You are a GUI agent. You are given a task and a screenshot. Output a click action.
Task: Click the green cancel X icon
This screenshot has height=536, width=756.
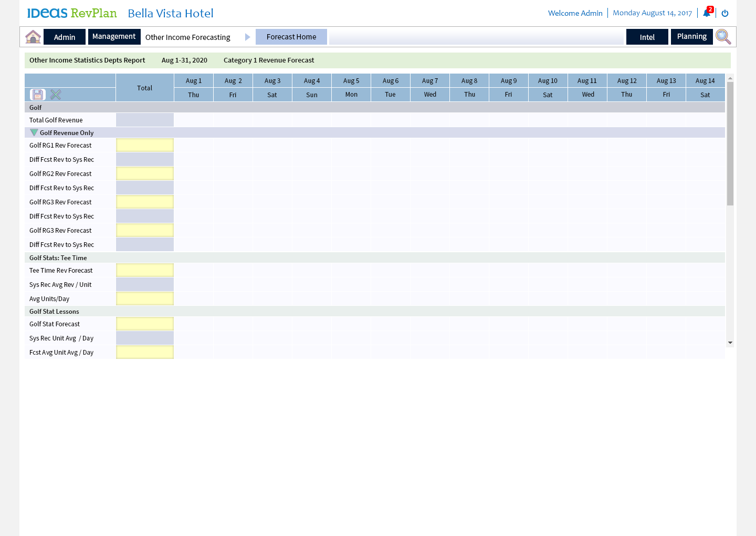coord(56,95)
